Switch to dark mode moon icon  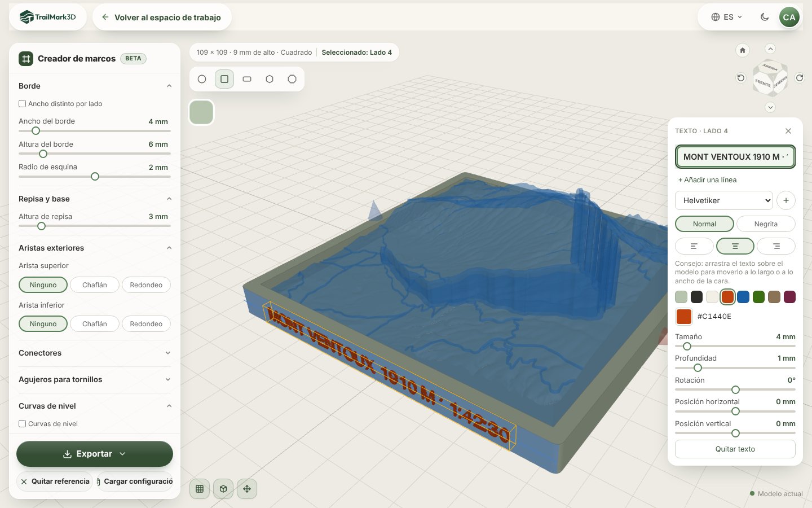click(765, 17)
